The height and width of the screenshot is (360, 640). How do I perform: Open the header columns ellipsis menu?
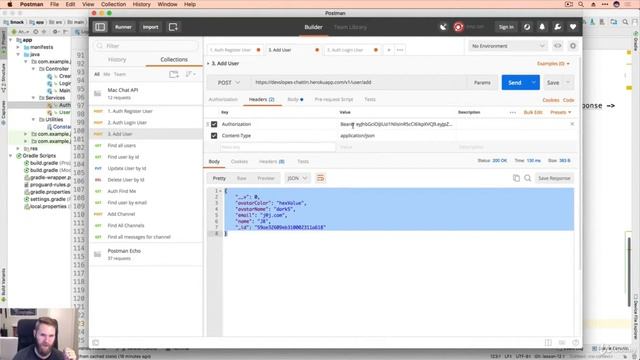click(x=513, y=112)
